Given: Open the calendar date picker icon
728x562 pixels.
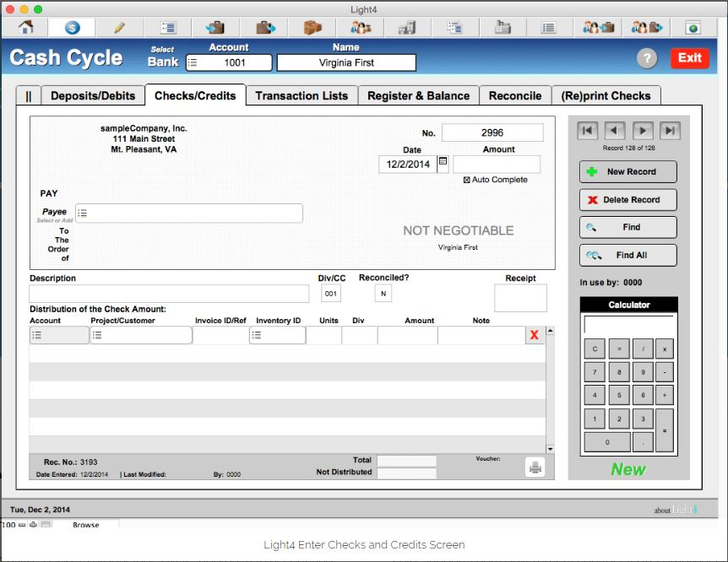Looking at the screenshot, I should point(443,165).
